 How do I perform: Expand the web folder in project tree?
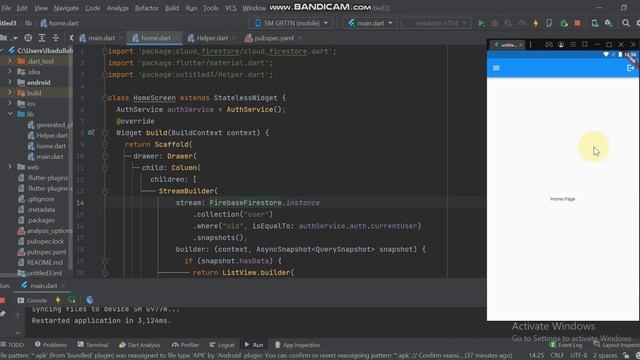10,167
